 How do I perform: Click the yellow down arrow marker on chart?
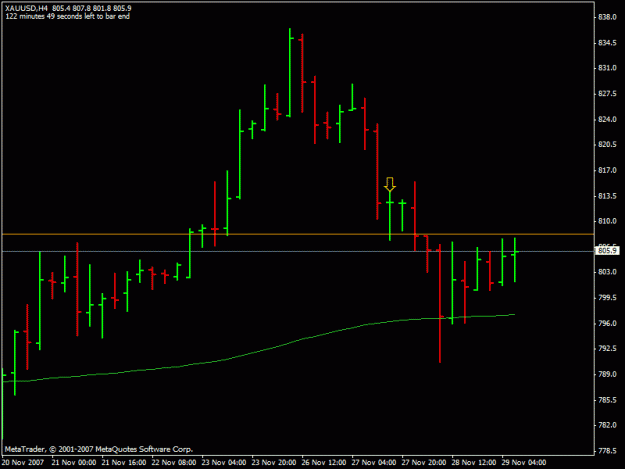point(390,184)
